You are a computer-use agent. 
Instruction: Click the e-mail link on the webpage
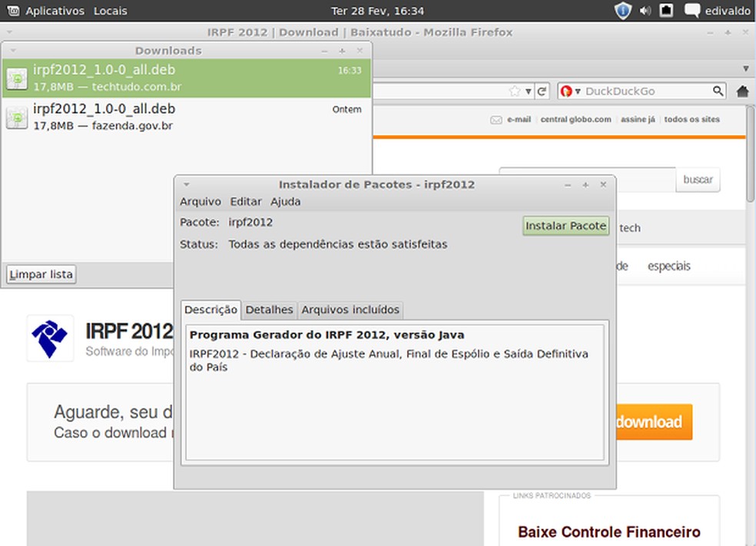pos(519,120)
